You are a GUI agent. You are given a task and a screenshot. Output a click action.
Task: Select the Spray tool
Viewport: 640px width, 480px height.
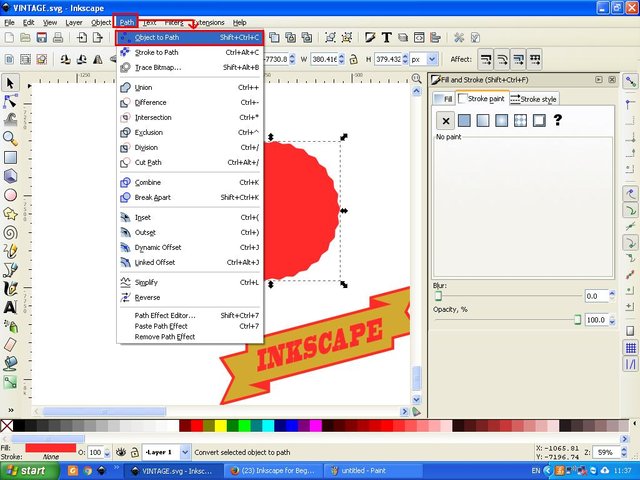(x=10, y=326)
